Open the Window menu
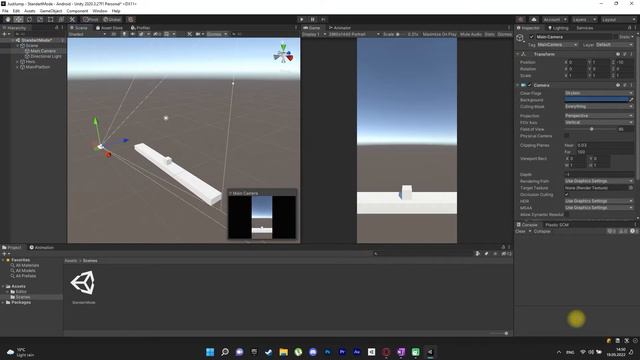Image resolution: width=640 pixels, height=360 pixels. click(100, 11)
